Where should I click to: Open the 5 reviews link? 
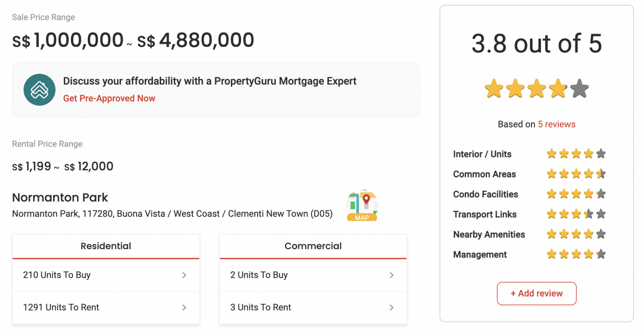tap(557, 124)
